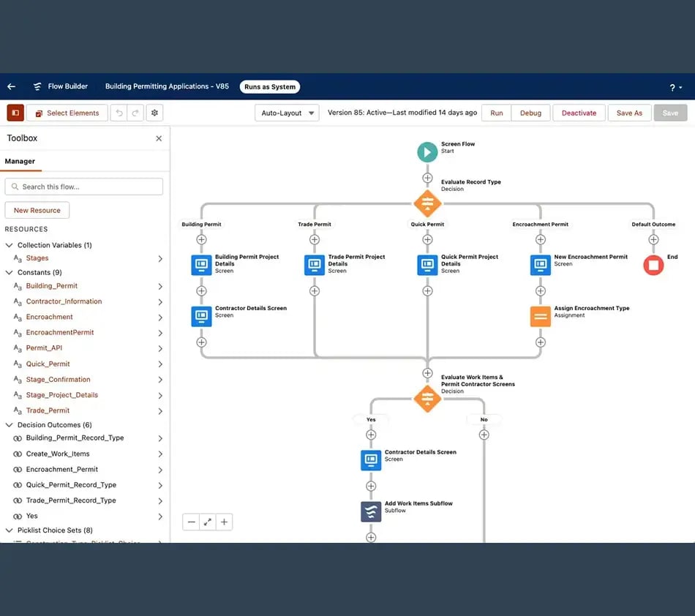Open the Stage_Project_Details constant

(x=62, y=395)
